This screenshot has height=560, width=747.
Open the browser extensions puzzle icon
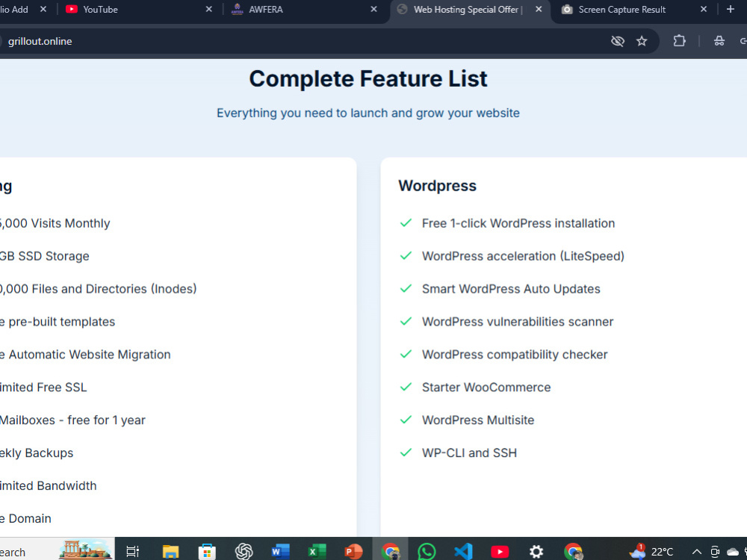[x=679, y=41]
